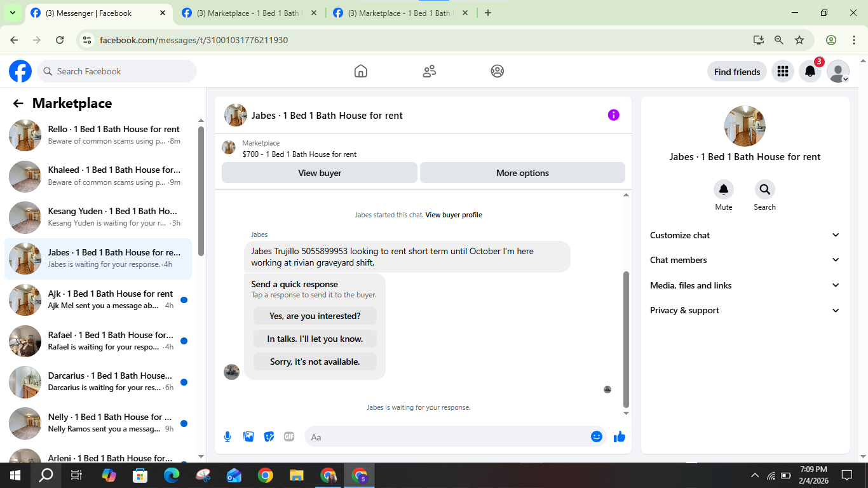Open Windows taskbar search

point(46,475)
